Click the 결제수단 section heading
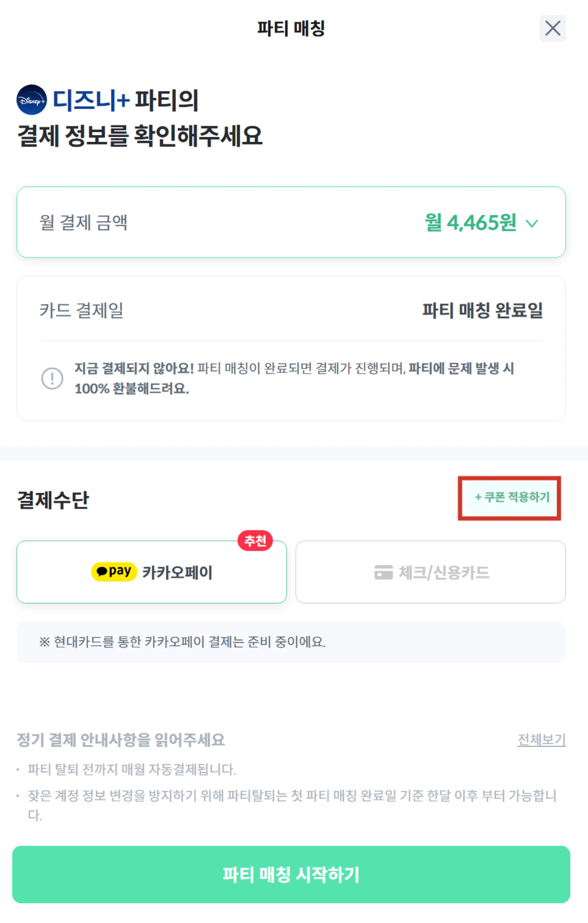The width and height of the screenshot is (588, 923). (53, 500)
